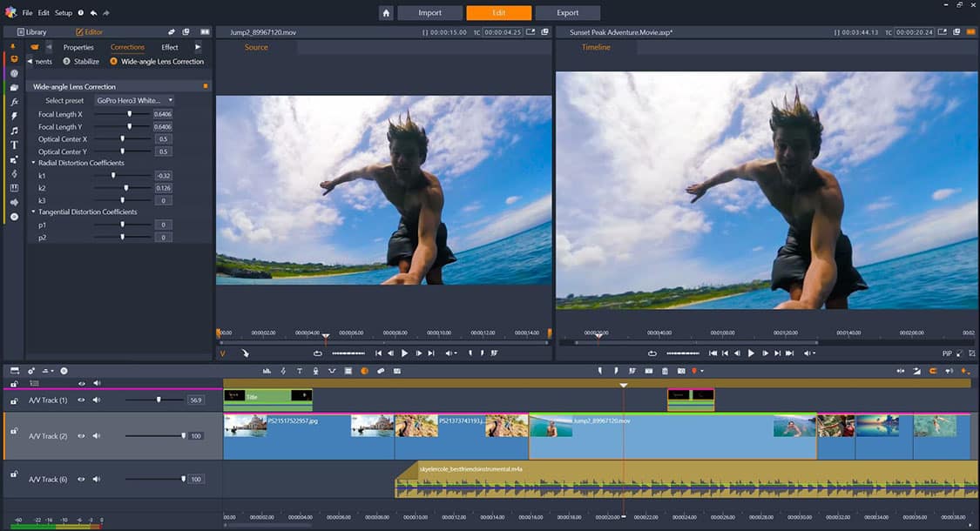Viewport: 980px width, 531px height.
Task: Collapse Tangential Distortion Coefficients section
Action: [x=33, y=212]
